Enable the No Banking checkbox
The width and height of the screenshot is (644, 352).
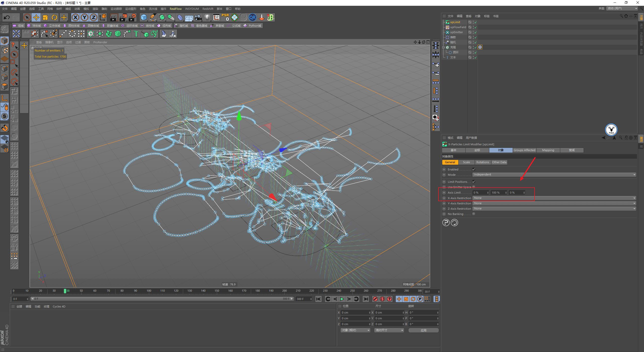pyautogui.click(x=474, y=214)
